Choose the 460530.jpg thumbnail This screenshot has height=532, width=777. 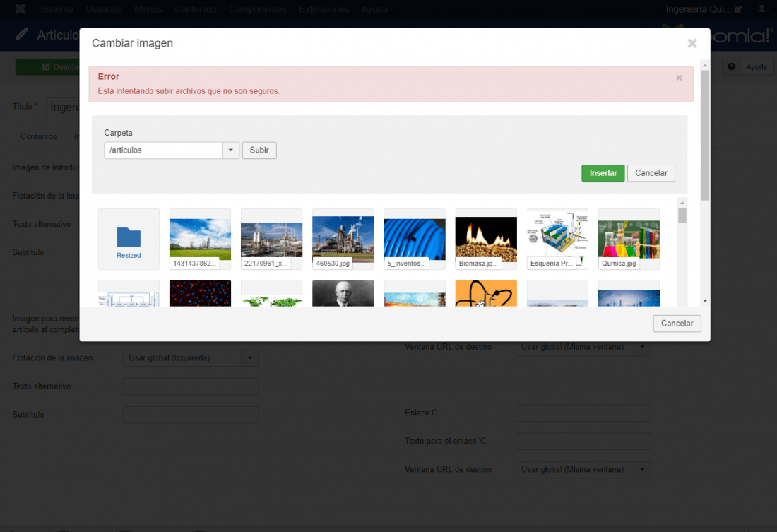[343, 239]
